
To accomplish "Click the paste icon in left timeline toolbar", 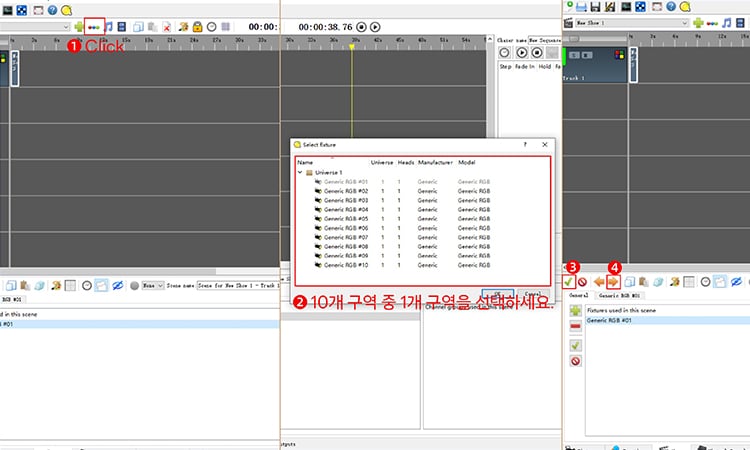I will tap(153, 27).
